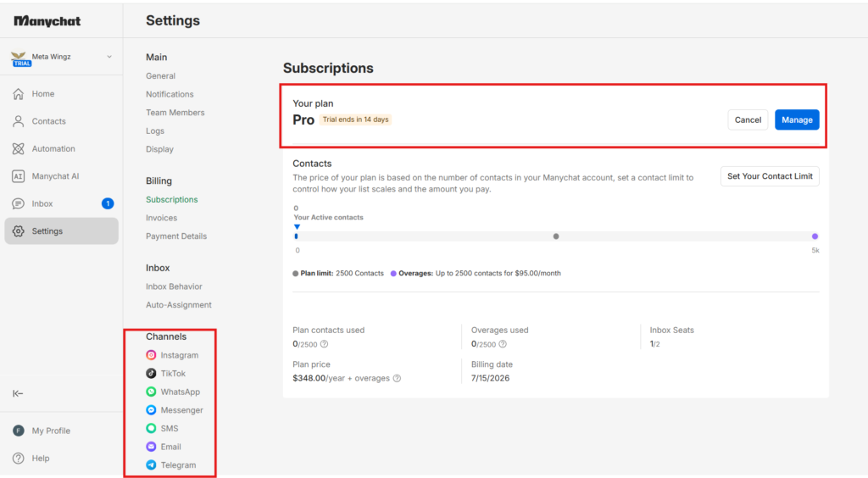Click Set Your Contact Limit button
Viewport: 868px width, 478px height.
pyautogui.click(x=770, y=176)
